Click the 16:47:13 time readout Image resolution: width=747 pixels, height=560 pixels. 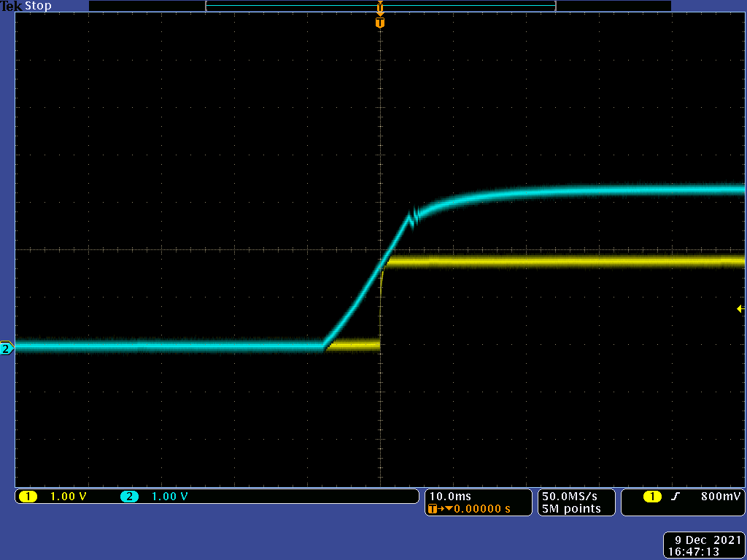(x=694, y=551)
